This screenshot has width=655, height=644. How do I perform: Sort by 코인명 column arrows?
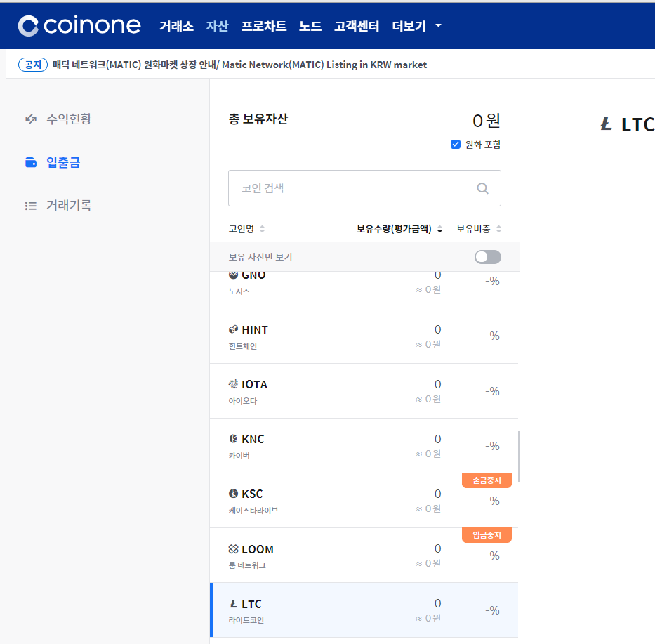[263, 229]
